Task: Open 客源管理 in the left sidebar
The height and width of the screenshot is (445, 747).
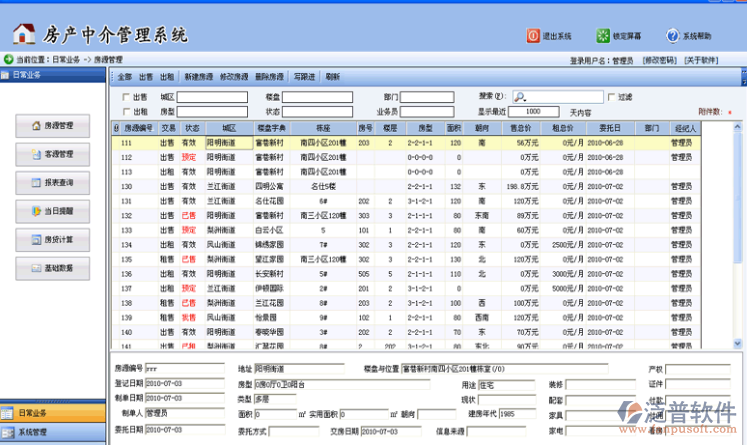Action: [53, 155]
